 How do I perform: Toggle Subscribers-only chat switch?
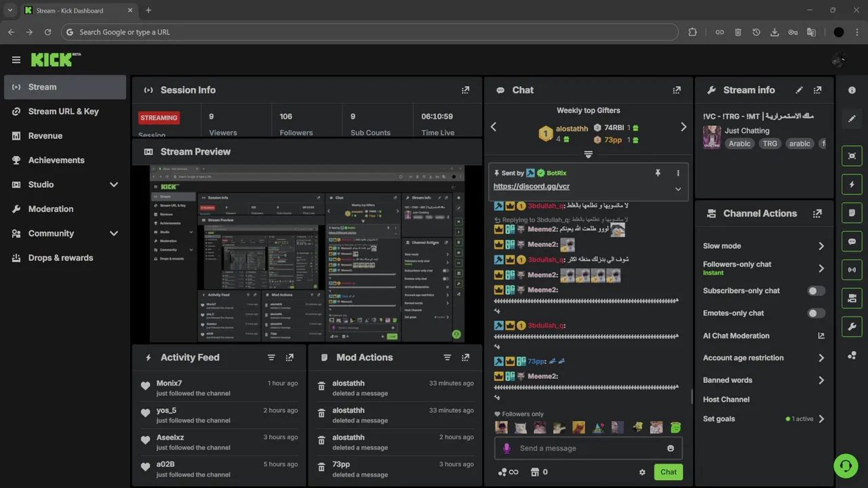(816, 291)
